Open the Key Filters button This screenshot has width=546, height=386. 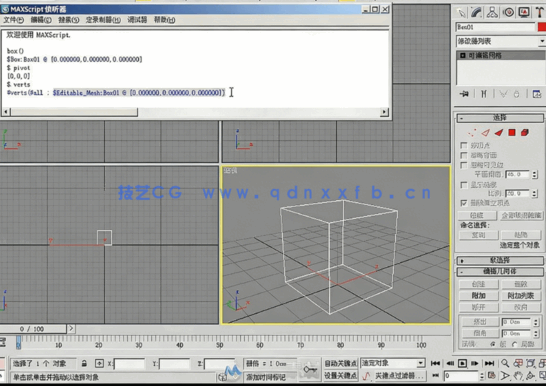click(x=399, y=376)
